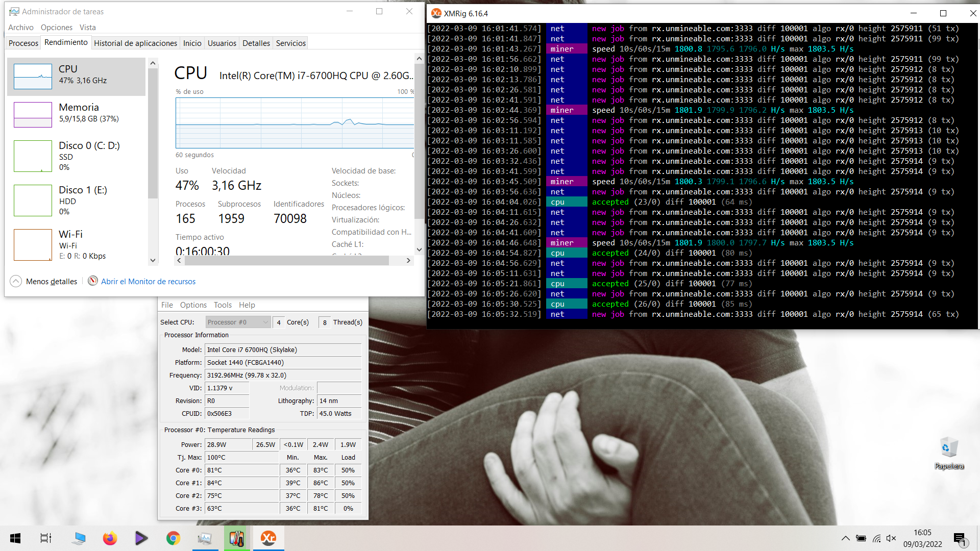Collapse the CPU details with the arrow toggle
The width and height of the screenshot is (980, 551).
15,281
